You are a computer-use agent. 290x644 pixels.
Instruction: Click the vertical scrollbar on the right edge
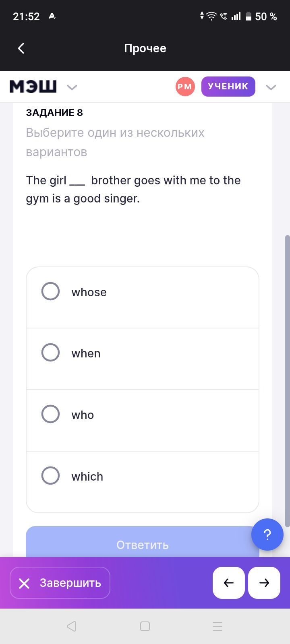pos(287,381)
